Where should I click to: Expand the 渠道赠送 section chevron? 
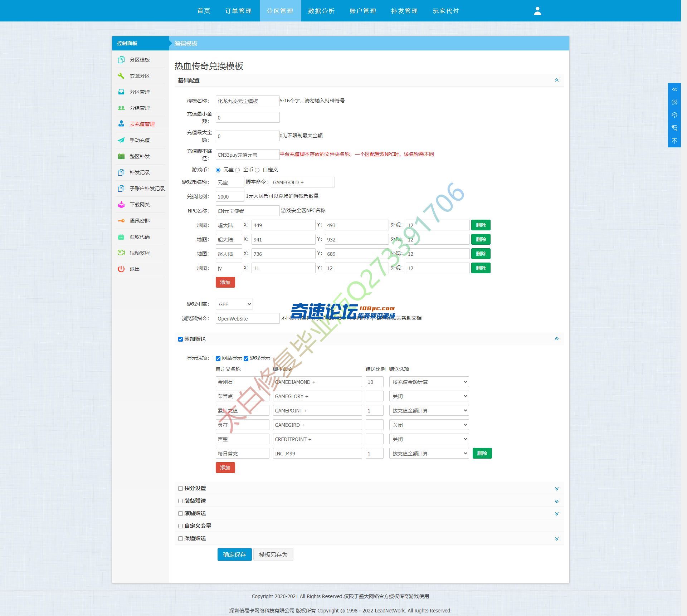pyautogui.click(x=557, y=539)
